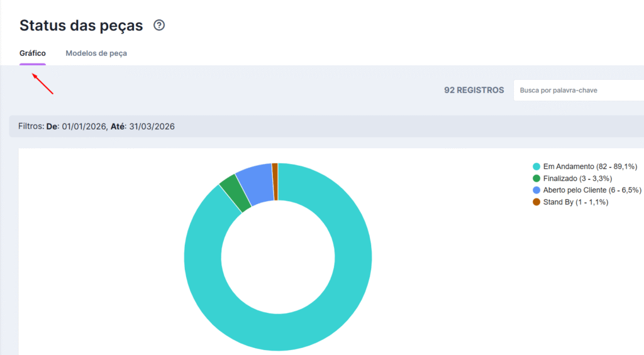This screenshot has width=644, height=355.
Task: Click the thin brown Stand By slice
Action: pyautogui.click(x=275, y=173)
